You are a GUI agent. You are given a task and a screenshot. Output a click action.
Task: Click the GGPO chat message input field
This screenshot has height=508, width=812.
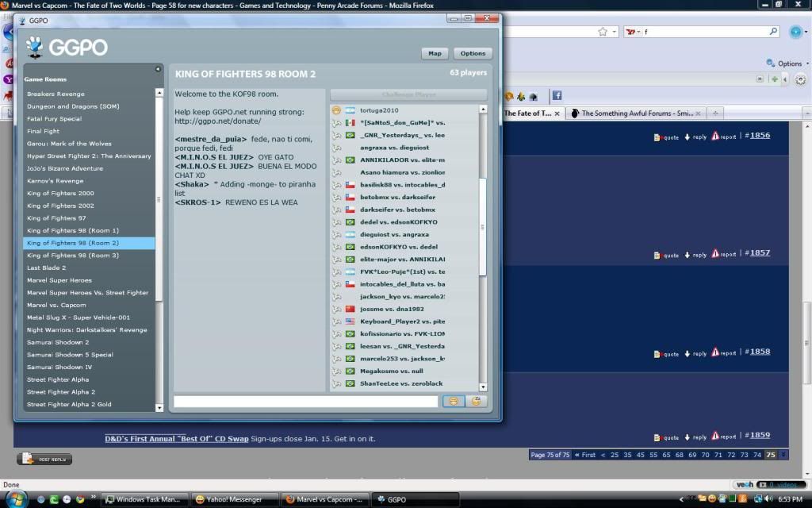[x=305, y=402]
